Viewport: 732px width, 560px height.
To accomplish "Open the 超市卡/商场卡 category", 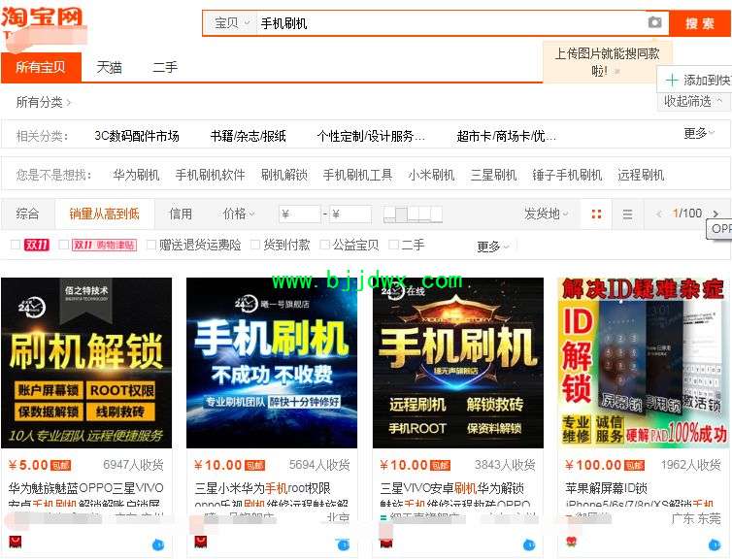I will pos(506,136).
